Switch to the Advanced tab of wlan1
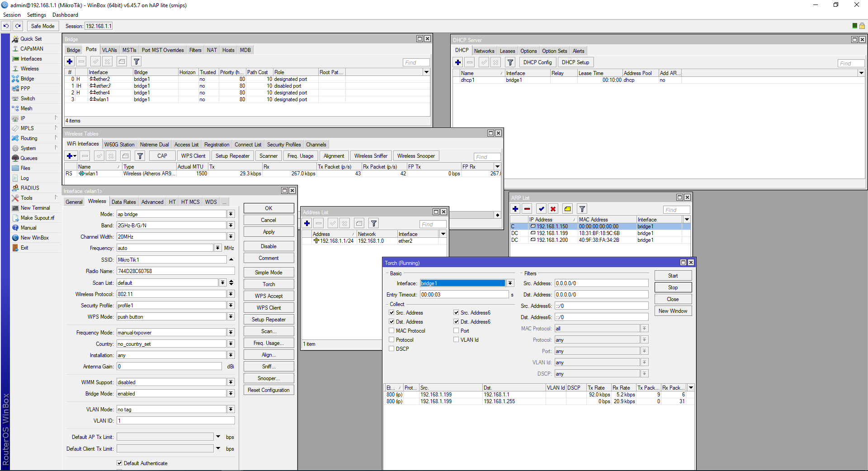 (152, 202)
